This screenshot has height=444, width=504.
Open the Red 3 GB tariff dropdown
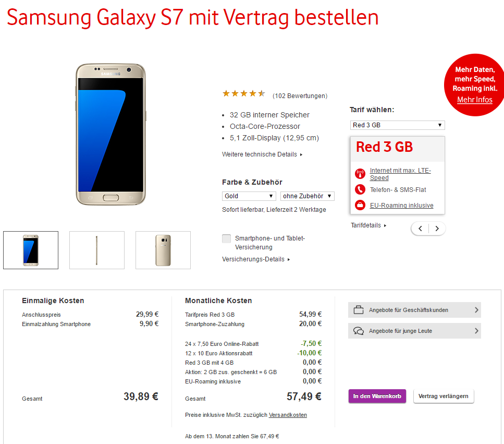(x=397, y=125)
